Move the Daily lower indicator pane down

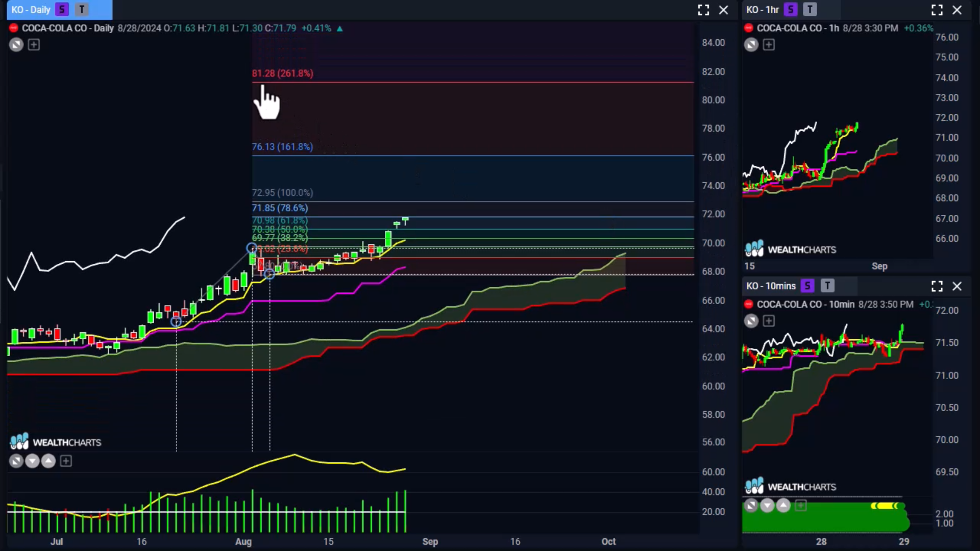(x=32, y=461)
